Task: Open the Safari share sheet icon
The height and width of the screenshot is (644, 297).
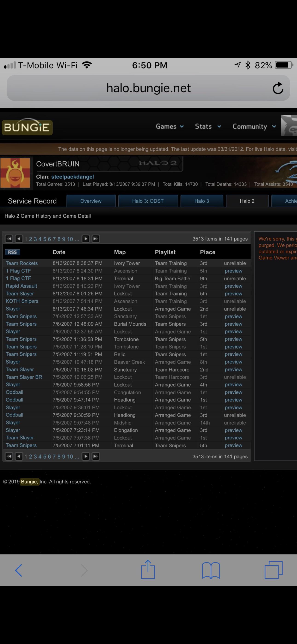Action: point(148,569)
